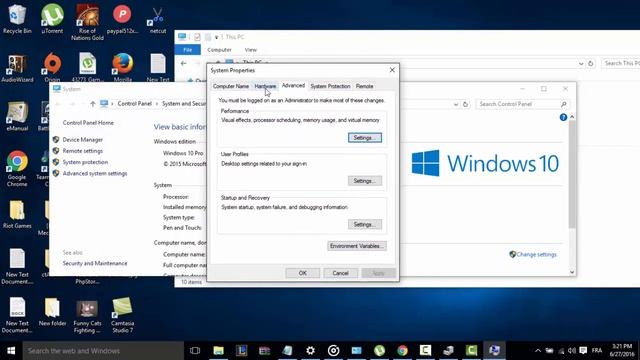Open Computer ribbon tab in This PC
This screenshot has height=360, width=640.
pos(219,50)
